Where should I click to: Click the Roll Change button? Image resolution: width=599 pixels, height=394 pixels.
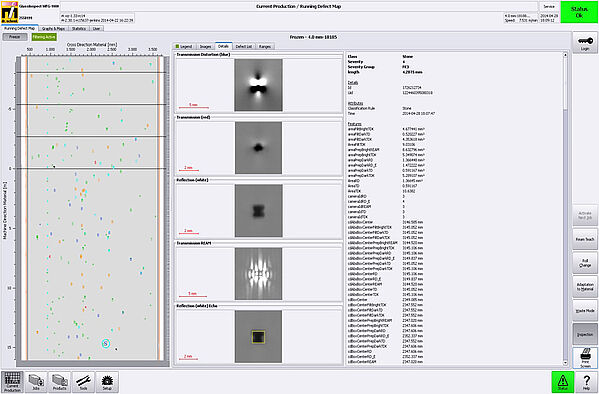(x=585, y=263)
